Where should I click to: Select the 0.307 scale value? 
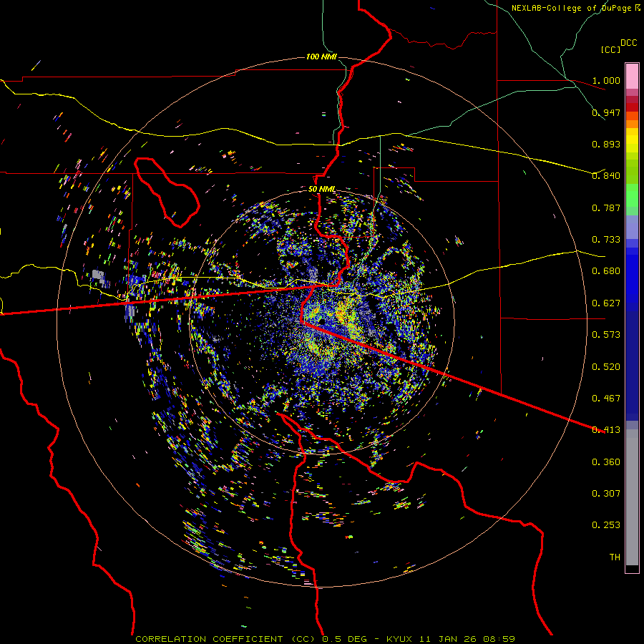606,493
